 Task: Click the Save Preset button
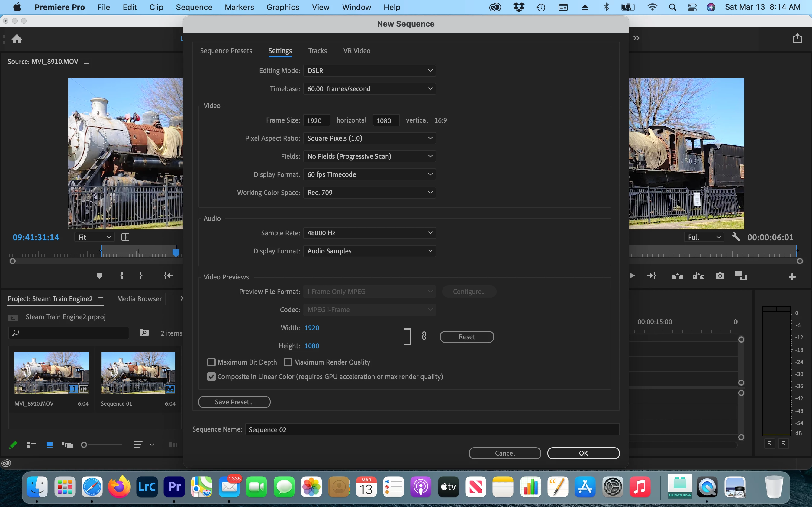[234, 402]
